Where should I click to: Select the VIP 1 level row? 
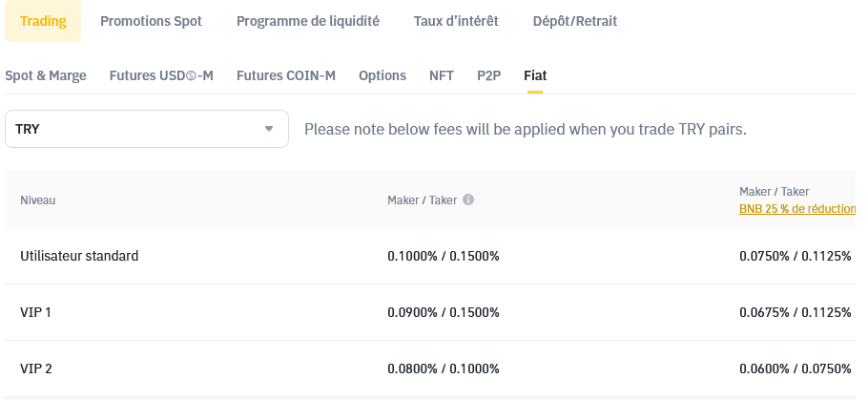pos(35,312)
